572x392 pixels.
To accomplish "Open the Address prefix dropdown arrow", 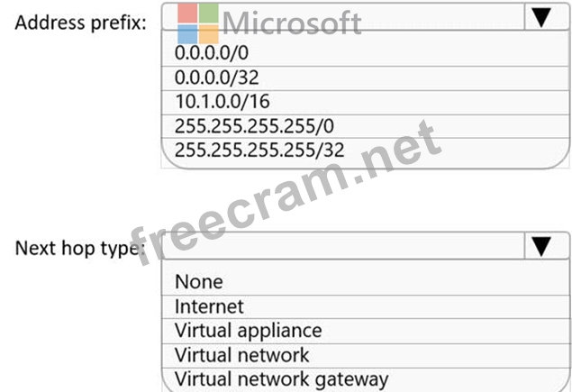I will tap(540, 17).
